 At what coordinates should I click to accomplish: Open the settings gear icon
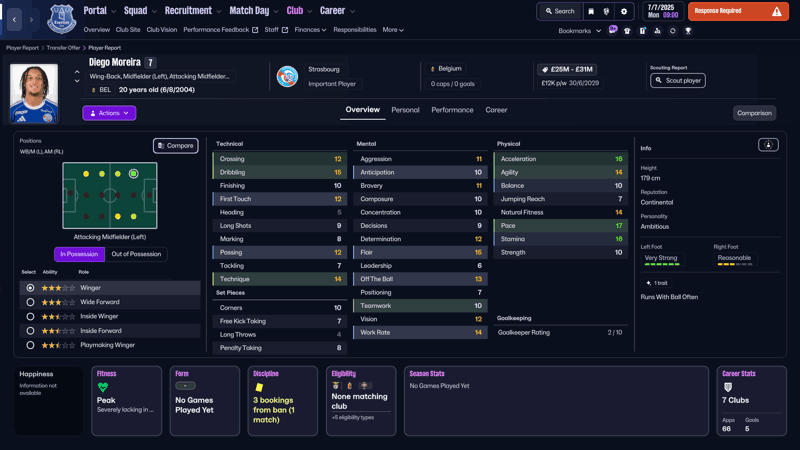click(x=623, y=11)
